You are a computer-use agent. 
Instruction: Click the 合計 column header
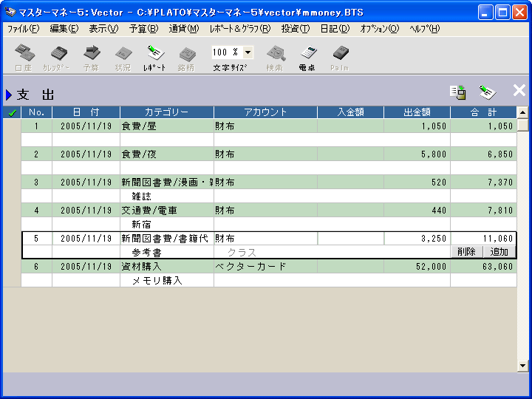(483, 112)
